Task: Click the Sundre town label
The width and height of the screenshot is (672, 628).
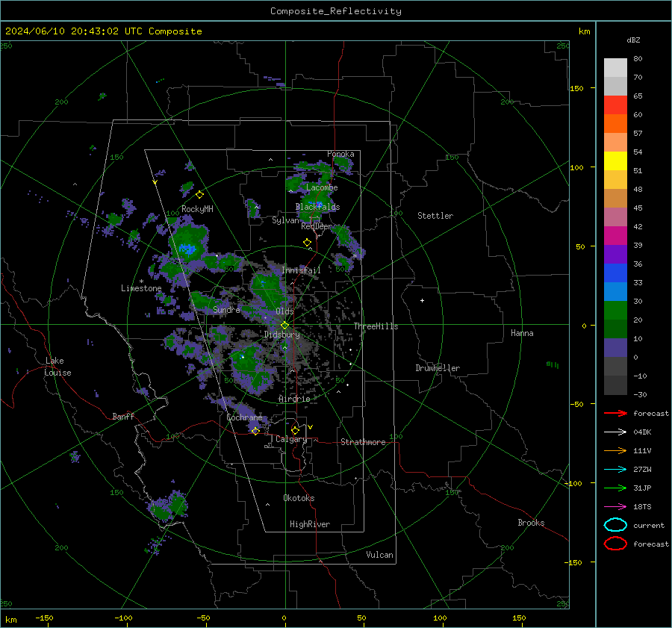Action: [226, 309]
